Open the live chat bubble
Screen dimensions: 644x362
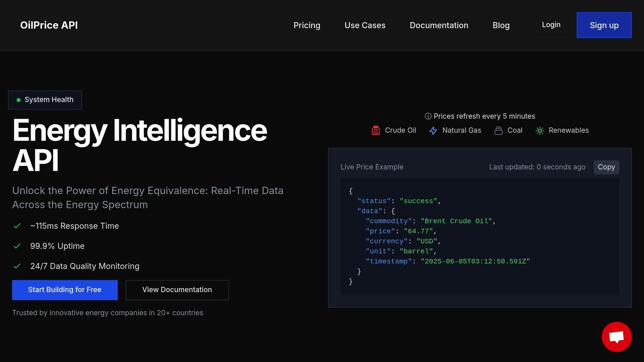coord(617,337)
